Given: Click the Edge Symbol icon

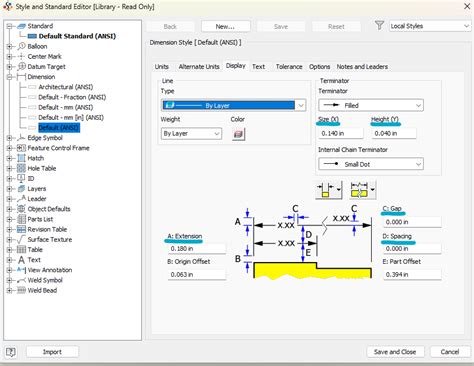Looking at the screenshot, I should [22, 138].
